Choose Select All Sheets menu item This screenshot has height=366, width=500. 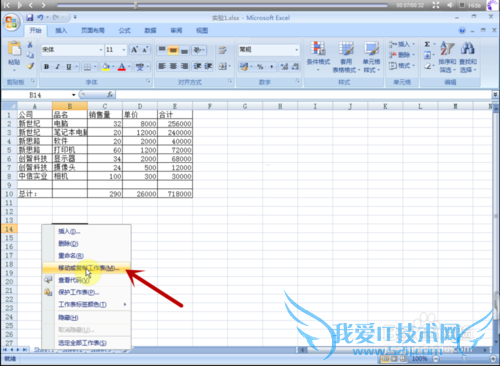pyautogui.click(x=87, y=343)
